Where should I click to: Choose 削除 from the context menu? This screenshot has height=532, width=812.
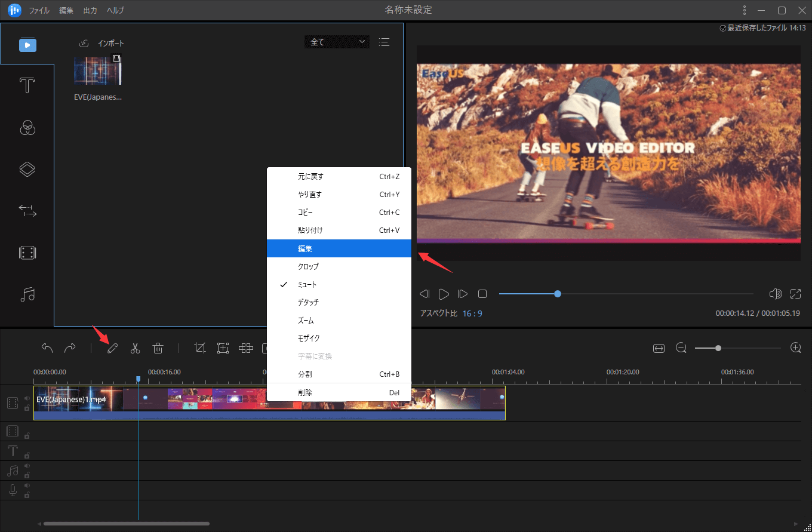tap(339, 393)
